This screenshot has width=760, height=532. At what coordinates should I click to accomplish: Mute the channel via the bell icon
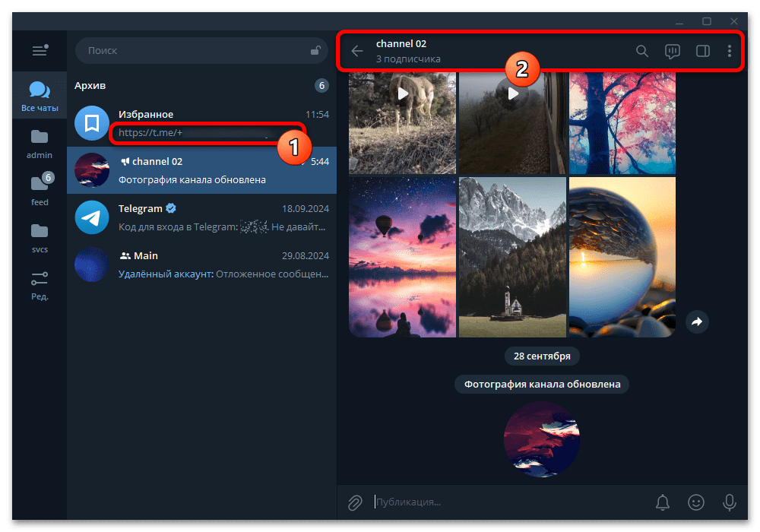pos(662,502)
